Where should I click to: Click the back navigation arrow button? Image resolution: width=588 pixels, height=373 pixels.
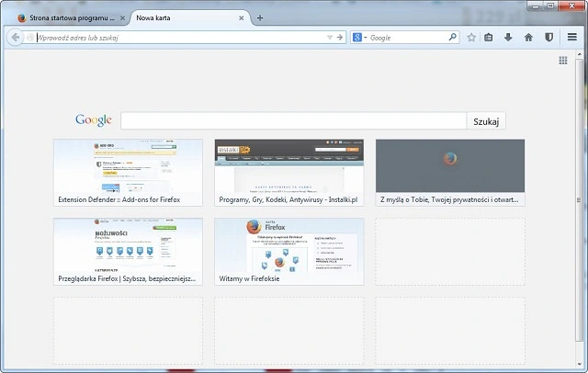pos(15,38)
